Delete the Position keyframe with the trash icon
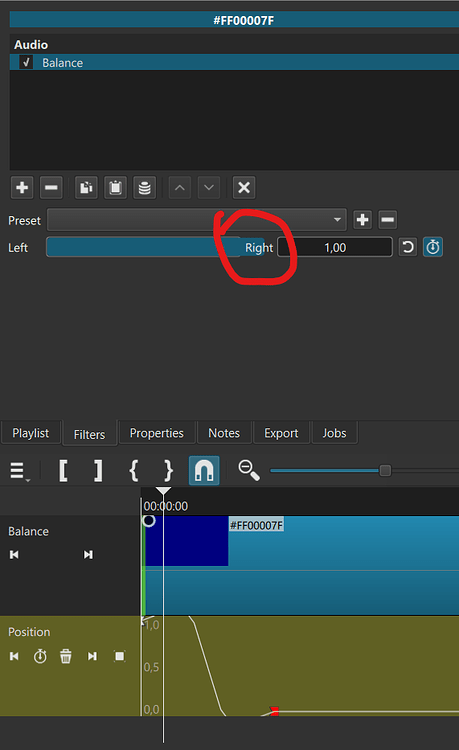The image size is (459, 750). [66, 656]
